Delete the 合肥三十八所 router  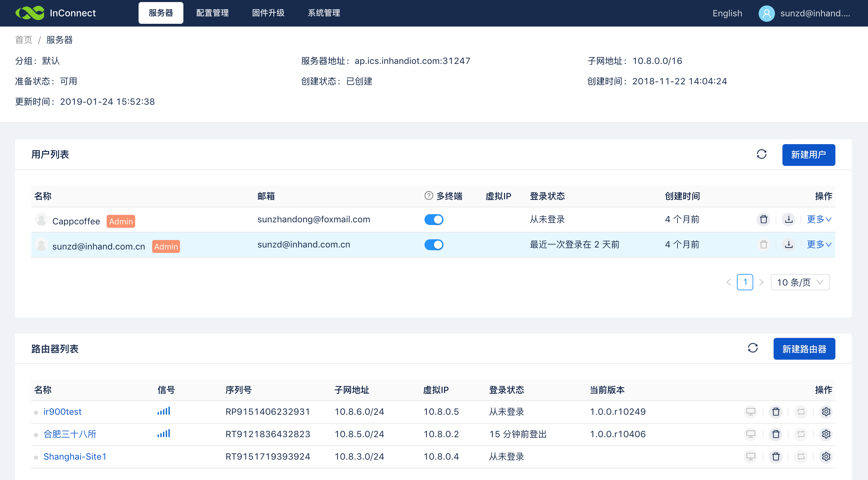[x=776, y=434]
